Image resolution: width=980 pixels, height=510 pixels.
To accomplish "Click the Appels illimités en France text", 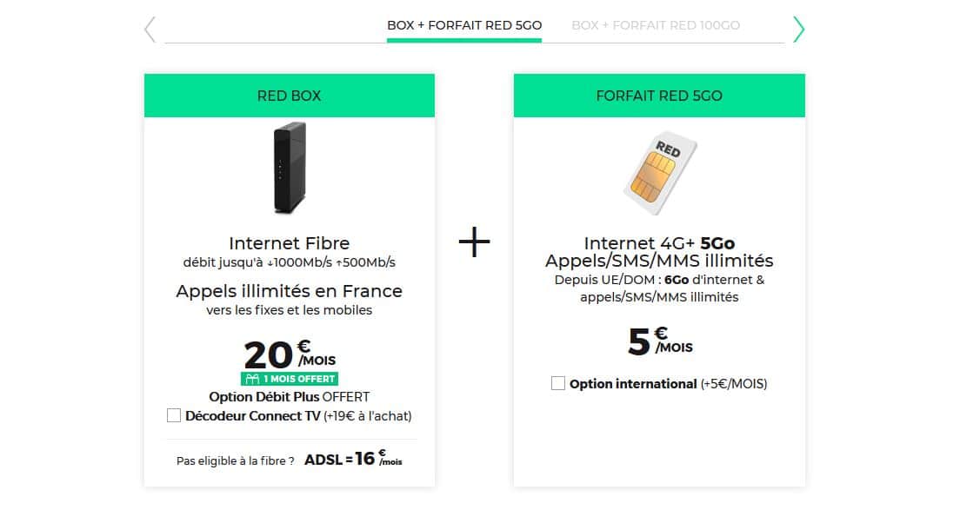I will [289, 291].
